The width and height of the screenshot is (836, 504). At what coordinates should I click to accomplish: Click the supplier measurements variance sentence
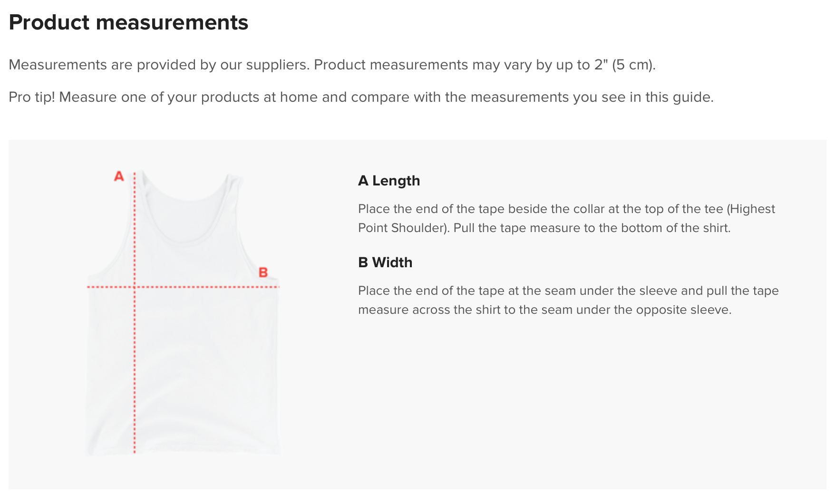click(x=332, y=65)
